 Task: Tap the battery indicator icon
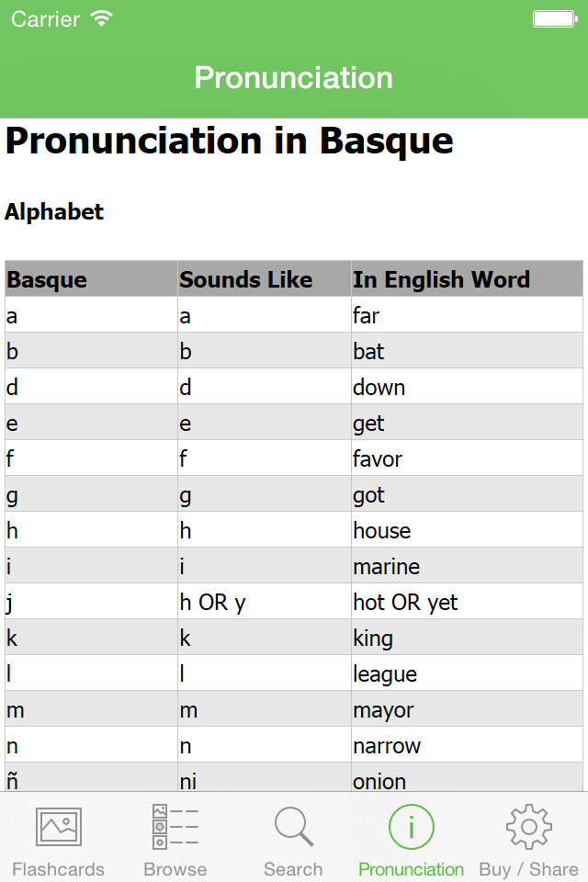[x=555, y=17]
